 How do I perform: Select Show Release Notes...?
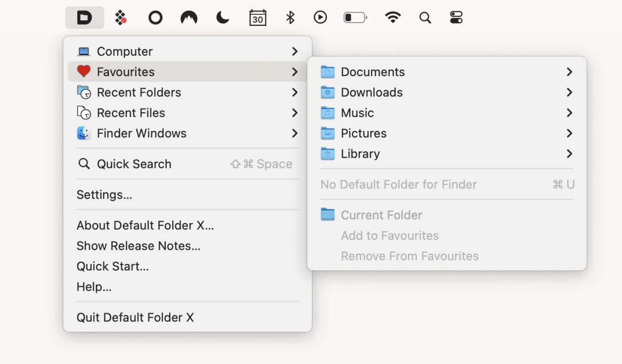click(x=187, y=246)
